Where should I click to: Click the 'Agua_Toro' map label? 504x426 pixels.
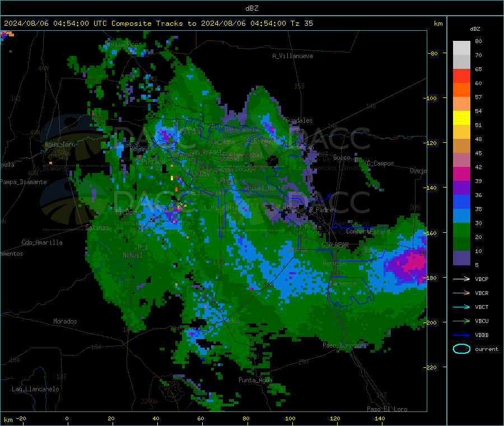click(60, 144)
